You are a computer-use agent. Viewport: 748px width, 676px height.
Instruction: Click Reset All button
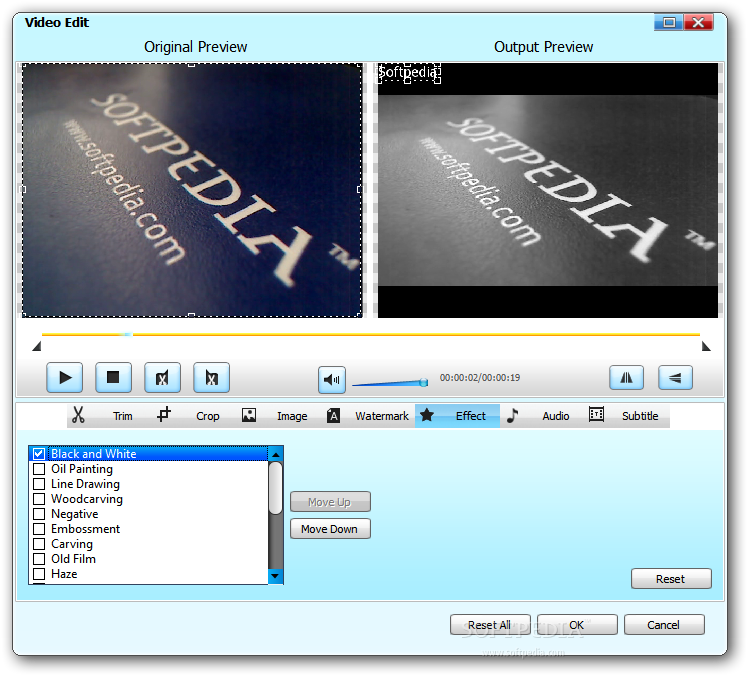pyautogui.click(x=490, y=625)
